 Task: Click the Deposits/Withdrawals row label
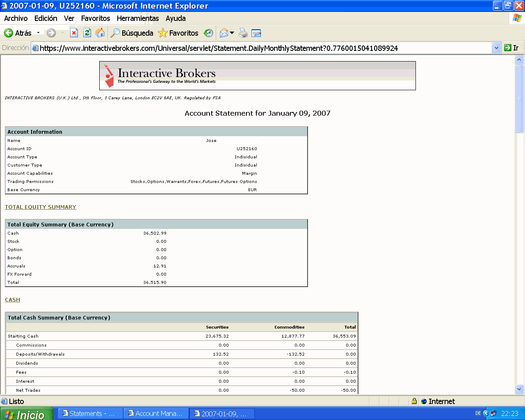(x=40, y=354)
